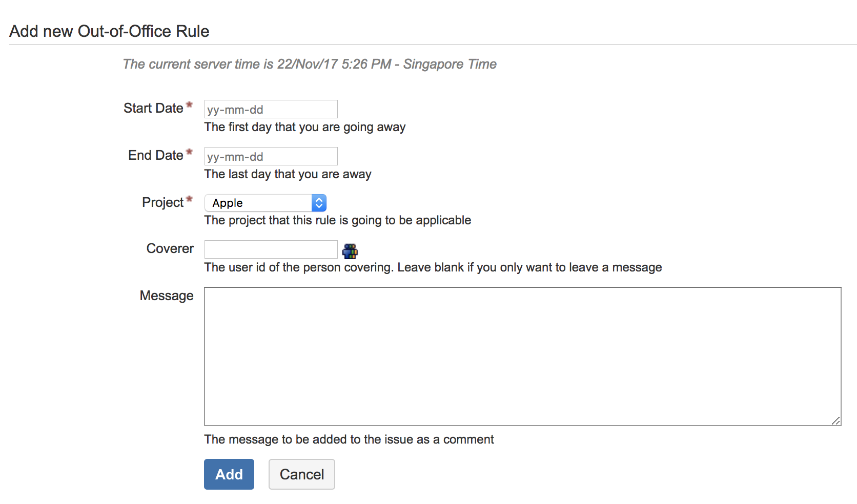This screenshot has width=857, height=504.
Task: Click the 'Add new Out-of-Office Rule' heading
Action: point(109,31)
